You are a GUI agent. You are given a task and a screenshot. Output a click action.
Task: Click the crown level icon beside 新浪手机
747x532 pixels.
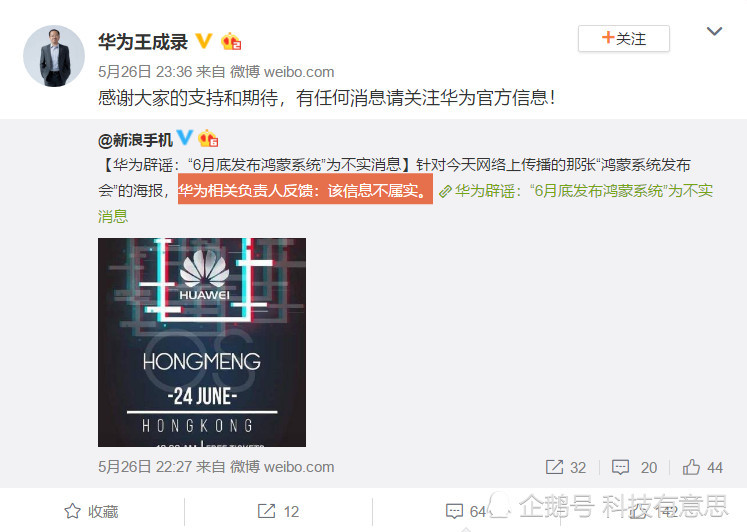pos(208,139)
